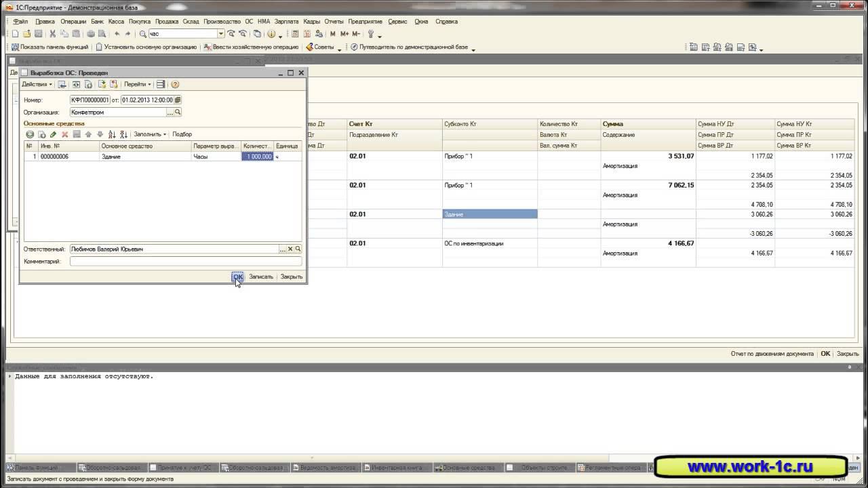Viewport: 868px width, 488px height.
Task: Click the Сумма column header
Action: [x=648, y=124]
